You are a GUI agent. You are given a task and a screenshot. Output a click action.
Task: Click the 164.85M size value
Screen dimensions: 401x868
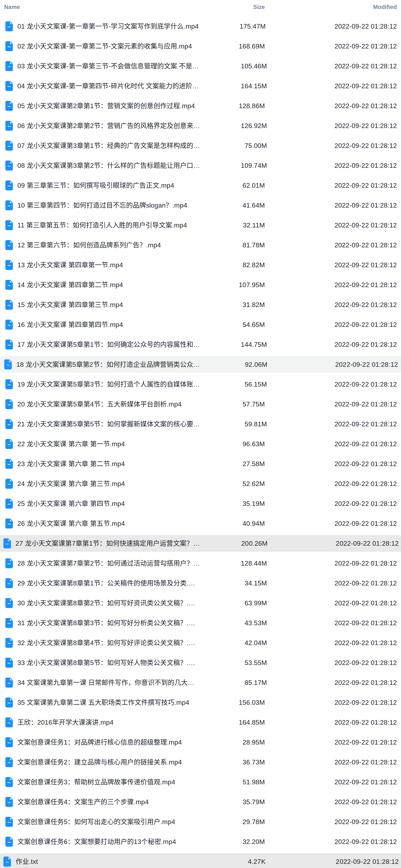pos(252,722)
